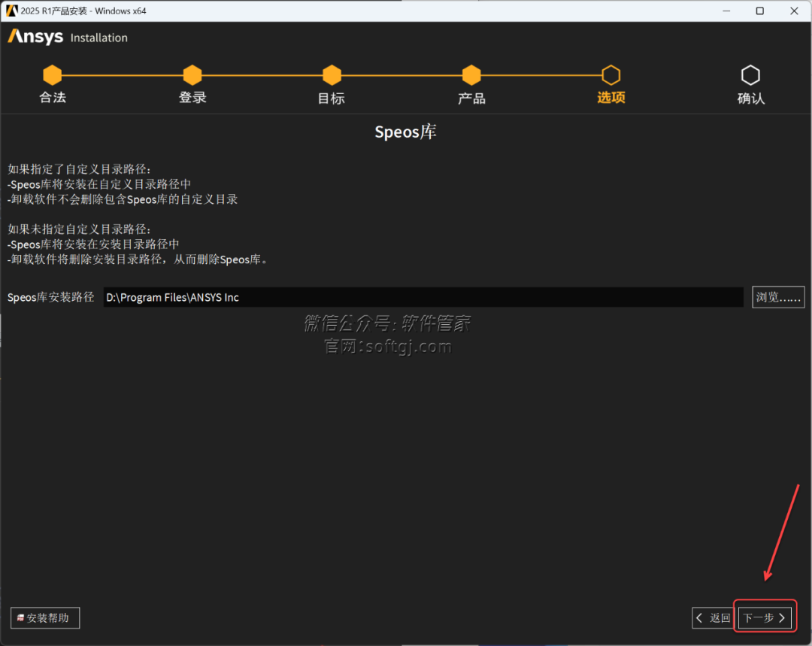Click the 目标 step hexagon icon
The width and height of the screenshot is (812, 646).
tap(332, 75)
